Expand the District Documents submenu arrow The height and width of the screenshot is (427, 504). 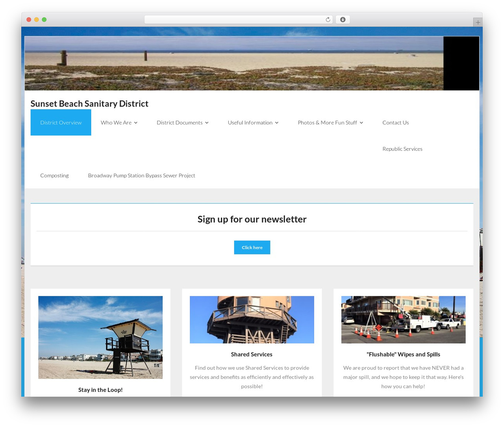[x=207, y=123]
